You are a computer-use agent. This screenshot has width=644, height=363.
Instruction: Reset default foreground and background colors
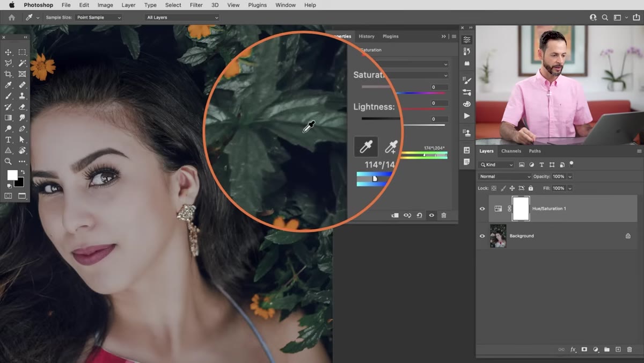tap(9, 186)
